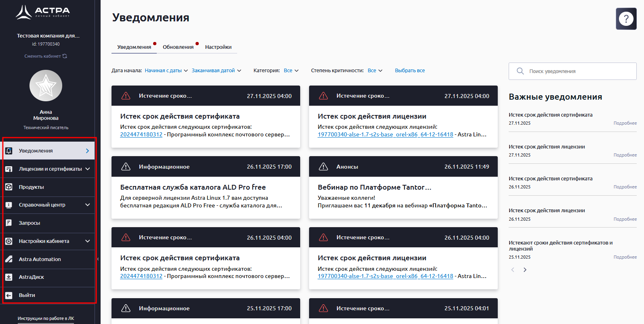
Task: Click the help question mark icon
Action: click(626, 19)
